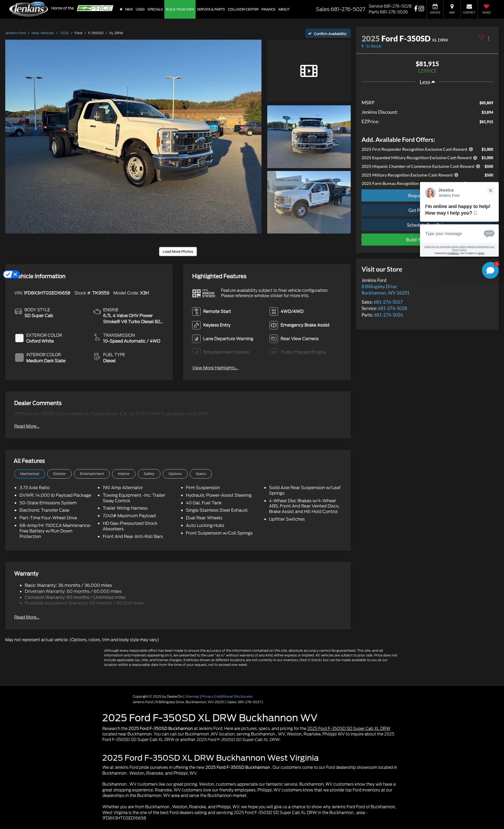Dismiss with the X on toggle widget
The image size is (504, 829).
pos(15,274)
